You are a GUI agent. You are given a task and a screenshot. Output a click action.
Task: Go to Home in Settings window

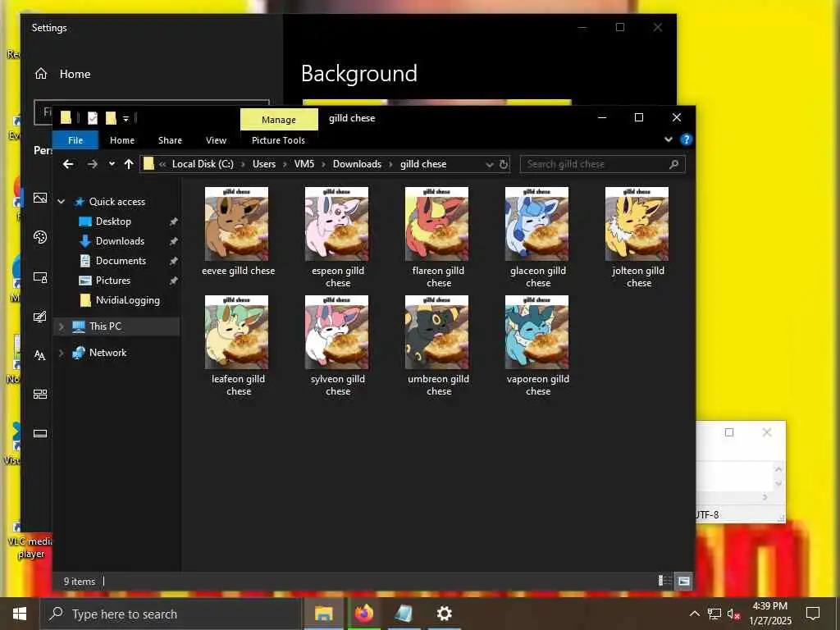[x=62, y=74]
